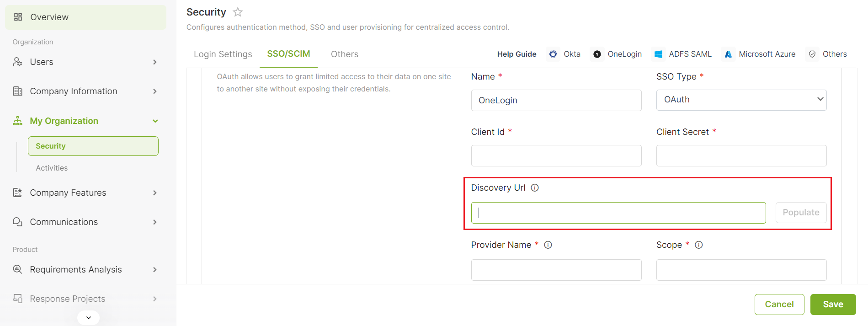
Task: Open the Microsoft Azure help icon
Action: pyautogui.click(x=728, y=54)
